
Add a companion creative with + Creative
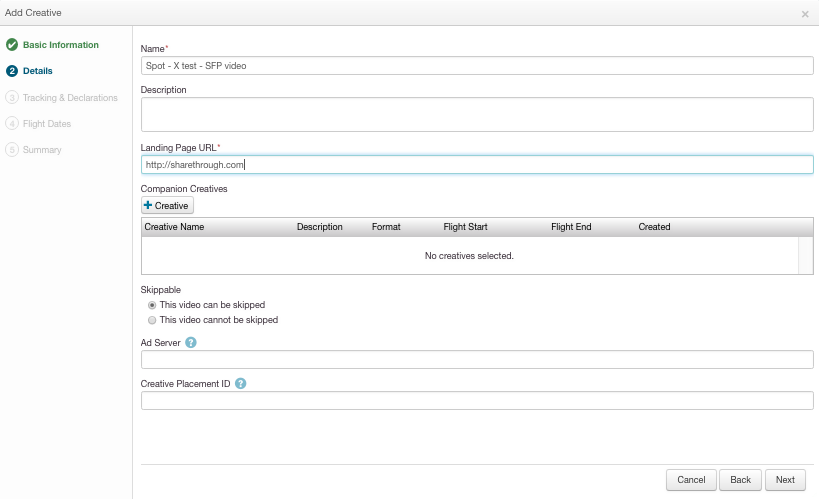(167, 205)
